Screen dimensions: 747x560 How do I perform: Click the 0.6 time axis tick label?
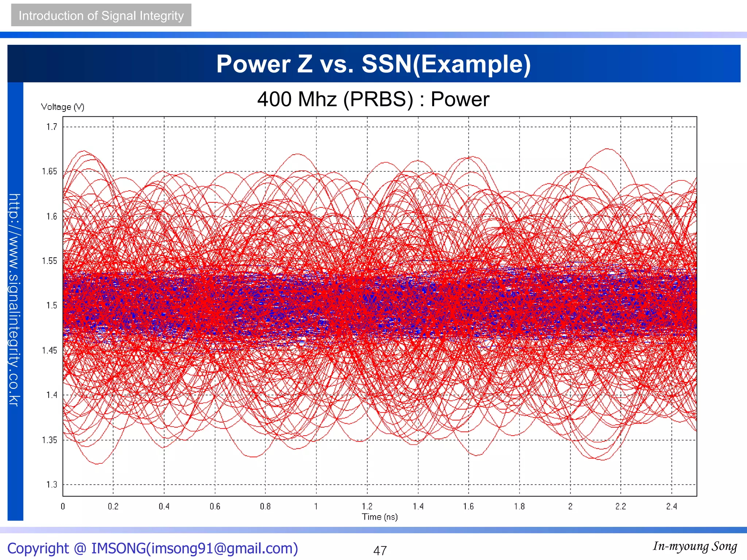click(x=215, y=506)
